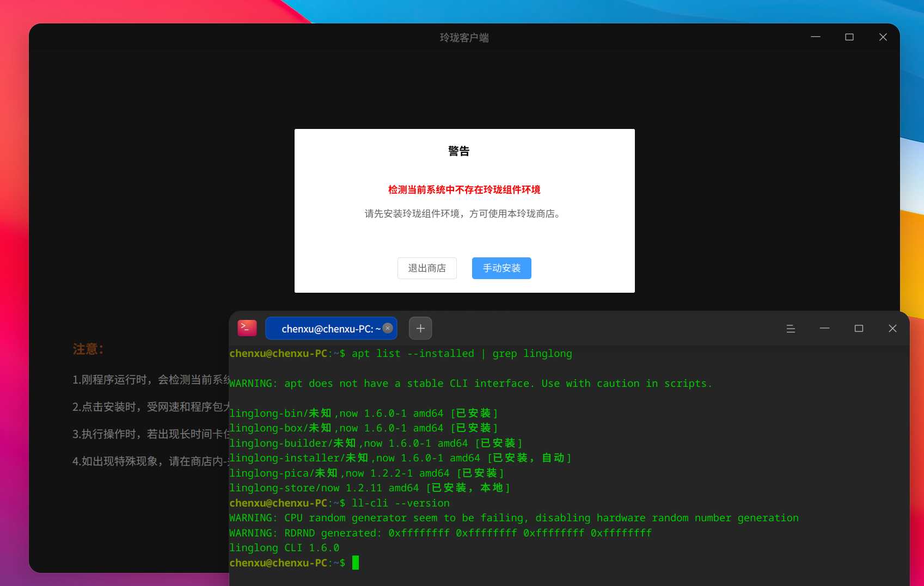Click the terminal output linglong CLI 1.6.0

284,548
